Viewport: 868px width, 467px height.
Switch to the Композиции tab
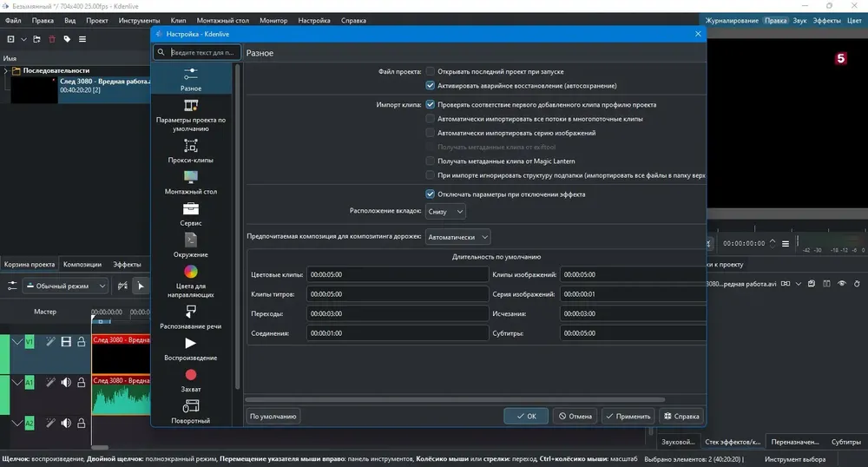[x=82, y=265]
